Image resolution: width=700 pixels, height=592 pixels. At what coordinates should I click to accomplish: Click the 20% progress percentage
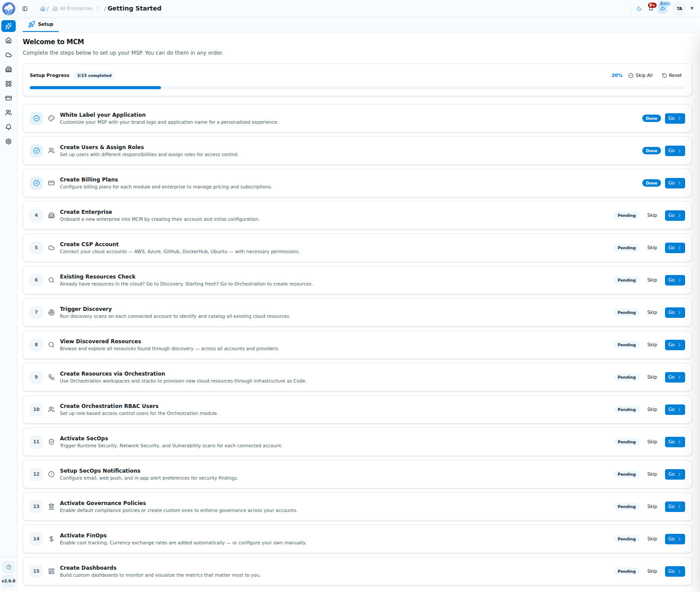(x=617, y=76)
